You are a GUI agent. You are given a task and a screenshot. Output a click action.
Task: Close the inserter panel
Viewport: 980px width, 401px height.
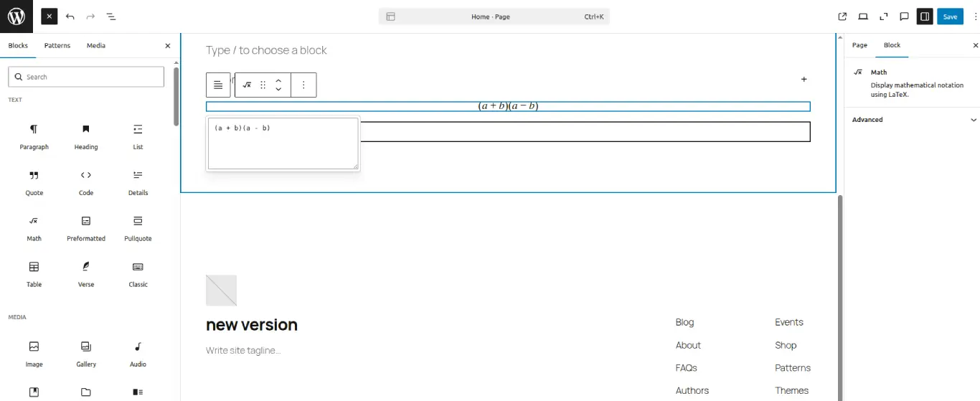click(x=168, y=45)
